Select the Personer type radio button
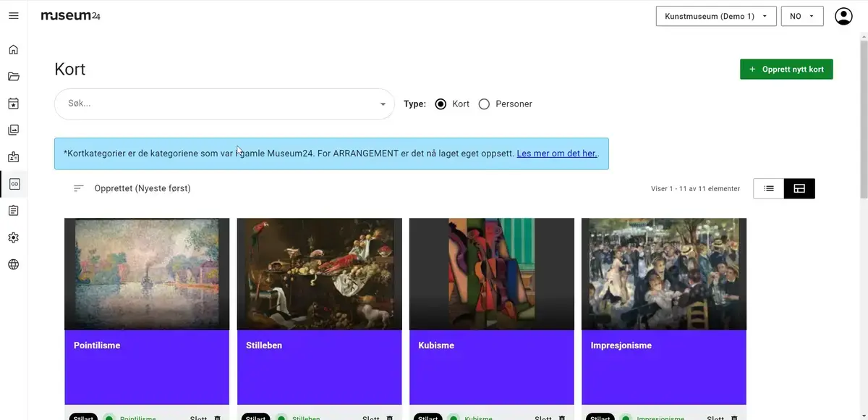Image resolution: width=868 pixels, height=420 pixels. (485, 104)
